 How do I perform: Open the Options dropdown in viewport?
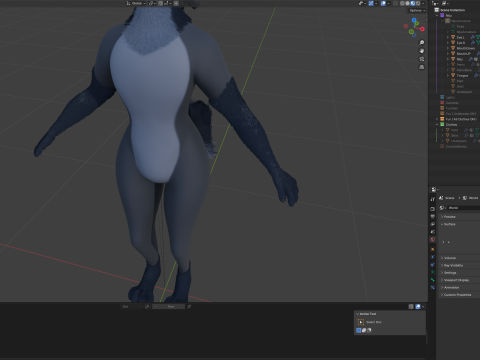(x=417, y=11)
